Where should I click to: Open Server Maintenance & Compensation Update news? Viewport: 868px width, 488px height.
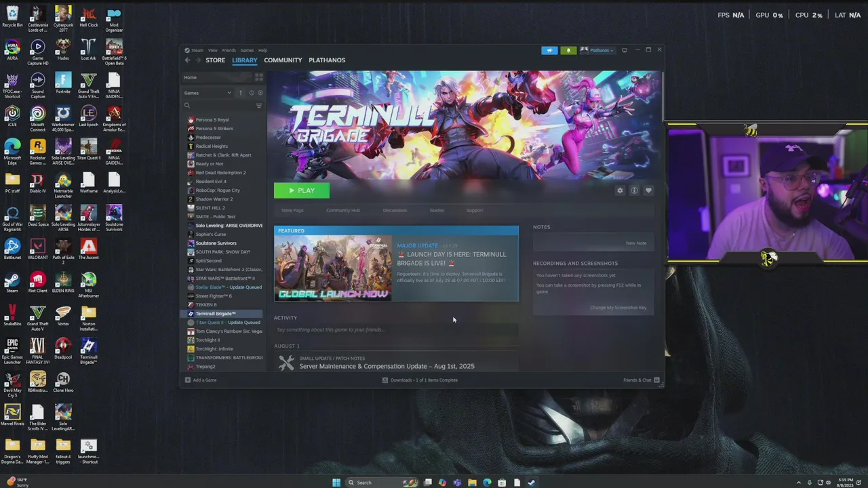pos(387,366)
